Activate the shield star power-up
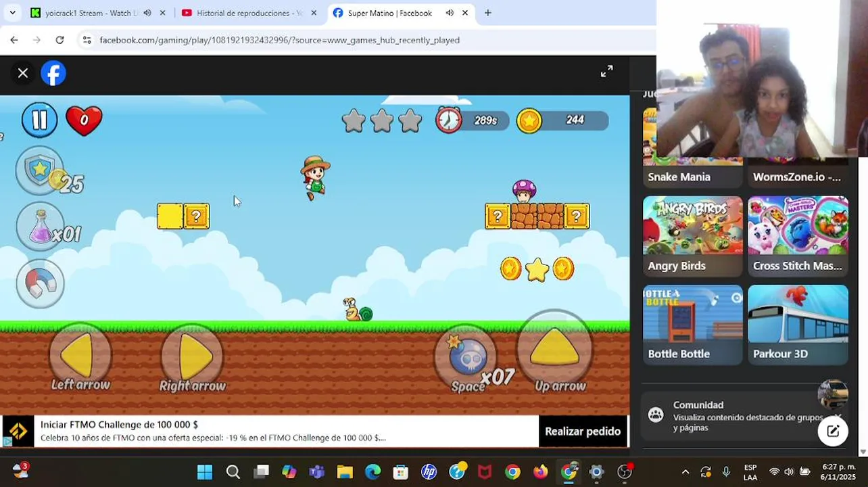 (40, 170)
